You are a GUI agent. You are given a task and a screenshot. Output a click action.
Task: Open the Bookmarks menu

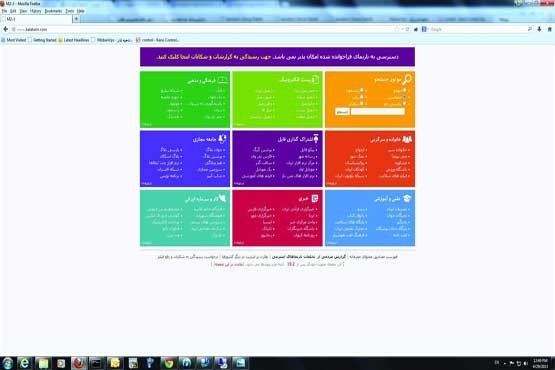click(53, 11)
